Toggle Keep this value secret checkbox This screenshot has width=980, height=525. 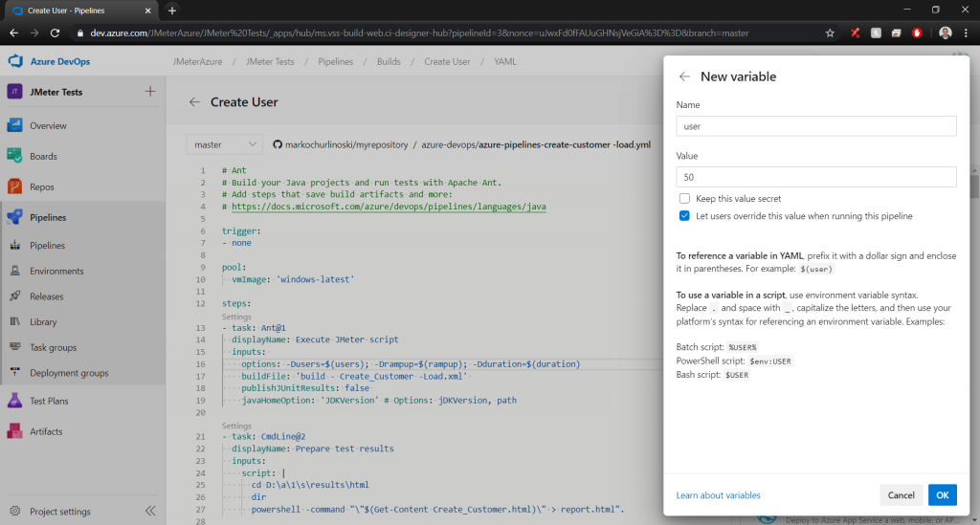coord(684,199)
